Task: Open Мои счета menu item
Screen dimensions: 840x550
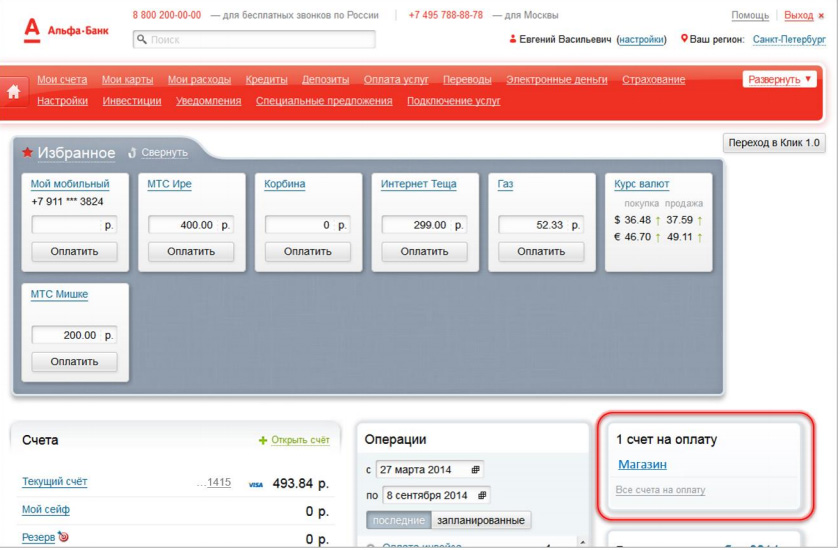Action: pyautogui.click(x=62, y=79)
